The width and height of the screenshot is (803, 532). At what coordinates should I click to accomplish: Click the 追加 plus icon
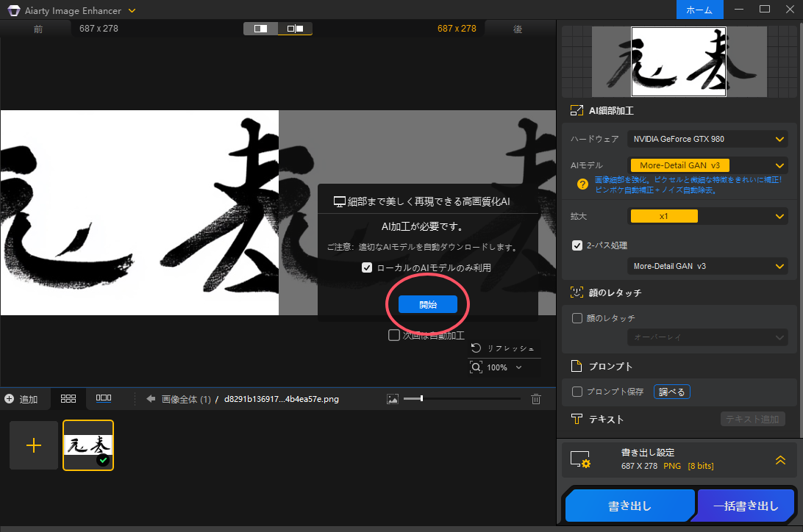click(x=10, y=399)
